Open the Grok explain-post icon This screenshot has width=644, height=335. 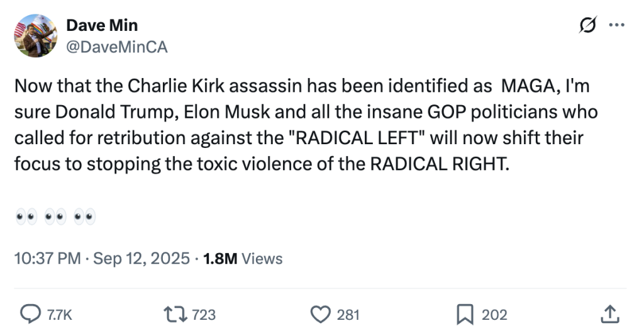(588, 26)
